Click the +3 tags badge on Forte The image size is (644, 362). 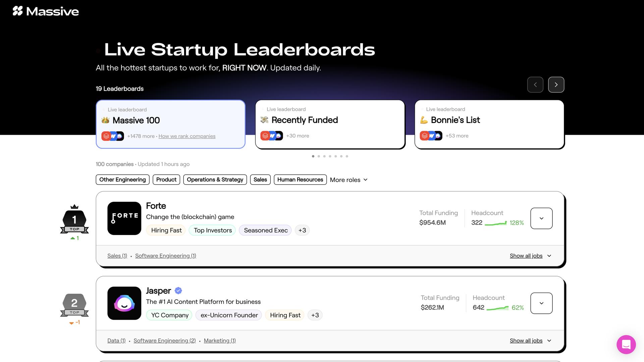click(302, 230)
